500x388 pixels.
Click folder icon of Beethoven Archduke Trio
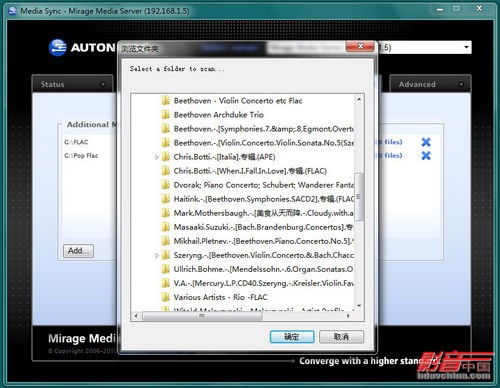pyautogui.click(x=166, y=115)
